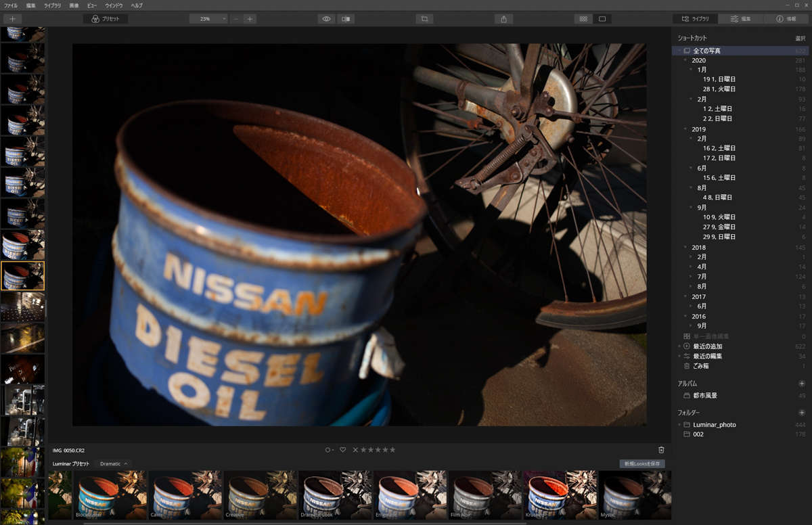Screen dimensions: 812x525
Task: Collapse the 2018 year group
Action: 685,248
